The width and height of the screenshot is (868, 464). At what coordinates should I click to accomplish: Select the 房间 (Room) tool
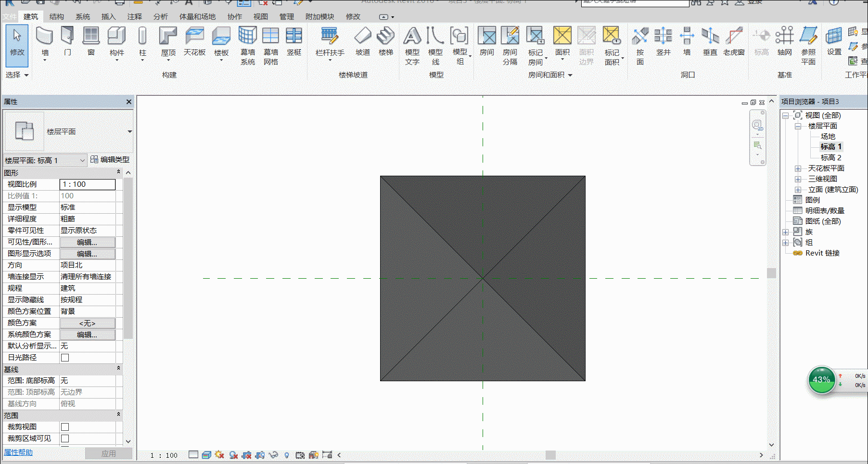click(487, 42)
